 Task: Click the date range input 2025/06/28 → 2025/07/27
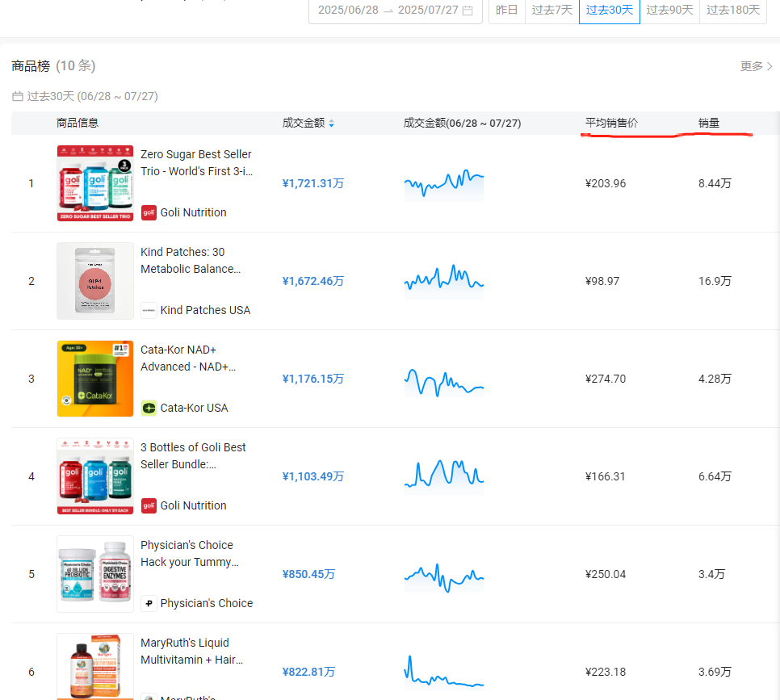tap(396, 10)
